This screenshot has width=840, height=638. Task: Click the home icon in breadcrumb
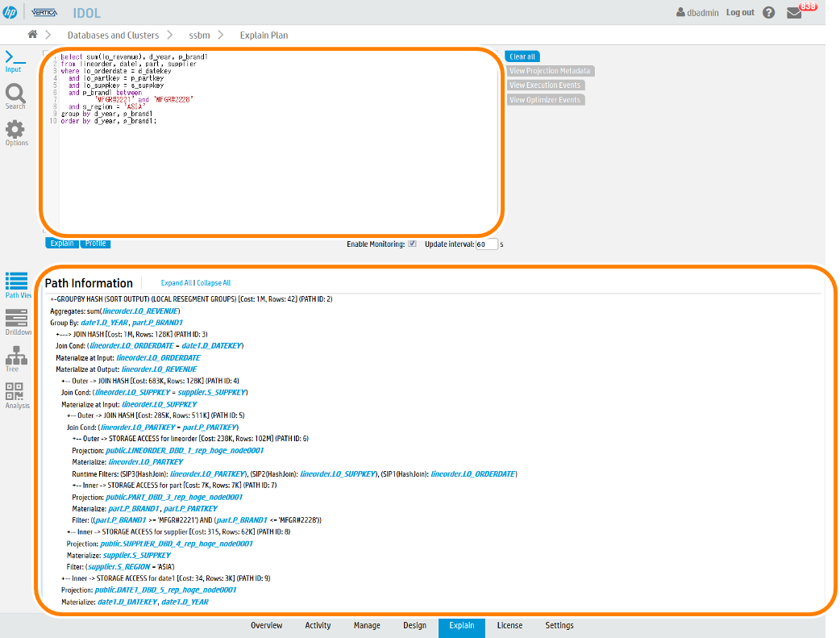point(32,35)
